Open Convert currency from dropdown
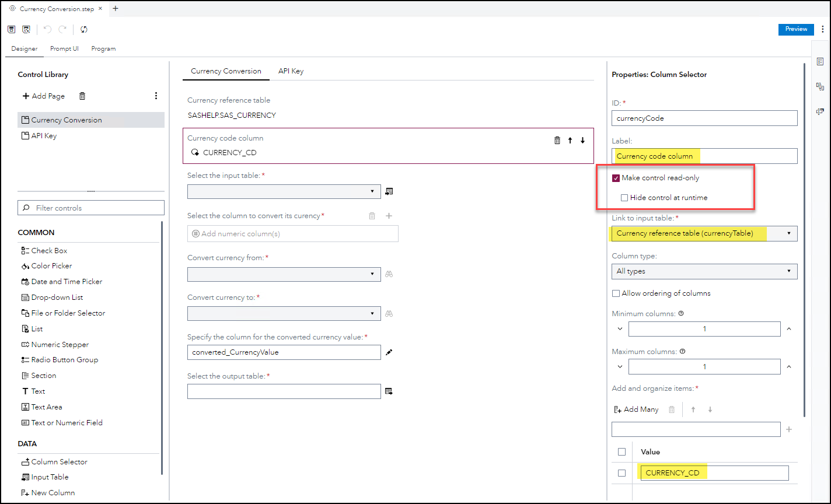The image size is (831, 504). (284, 274)
